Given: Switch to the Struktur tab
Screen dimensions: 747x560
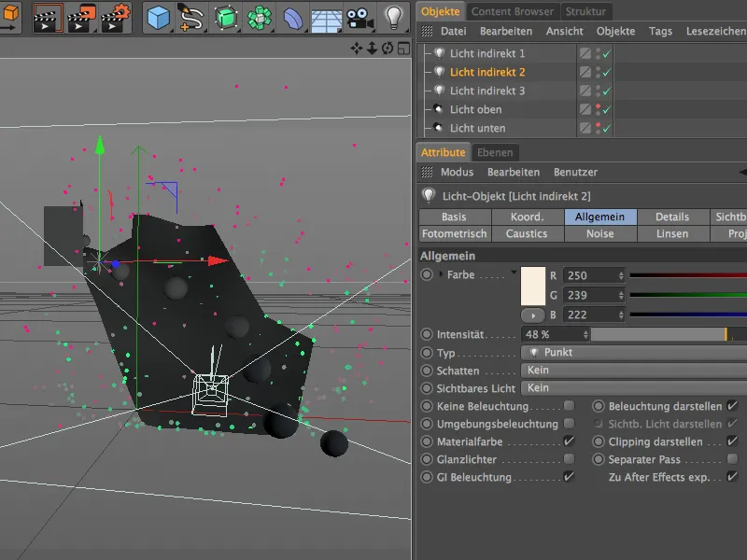Looking at the screenshot, I should pyautogui.click(x=585, y=11).
